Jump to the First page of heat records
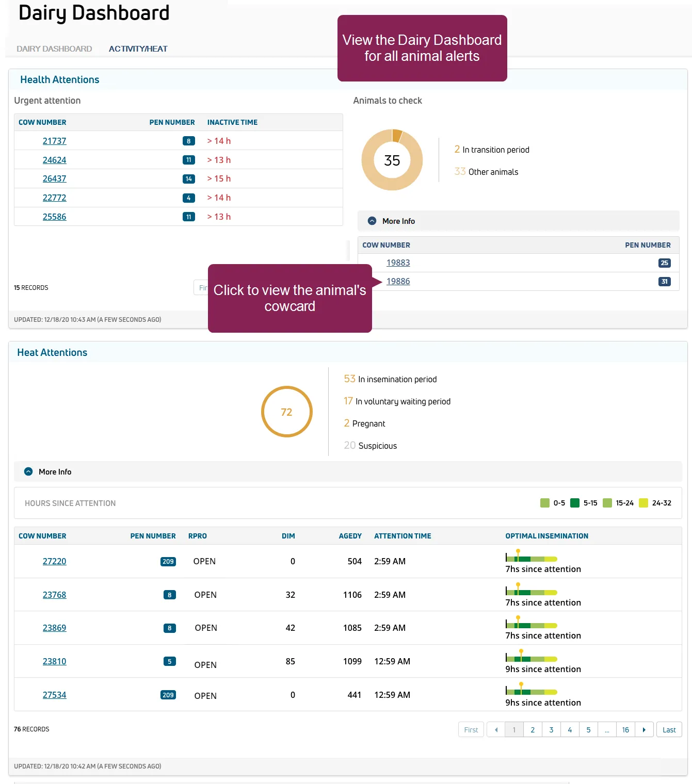Screen dimensions: 692x784 pyautogui.click(x=471, y=729)
